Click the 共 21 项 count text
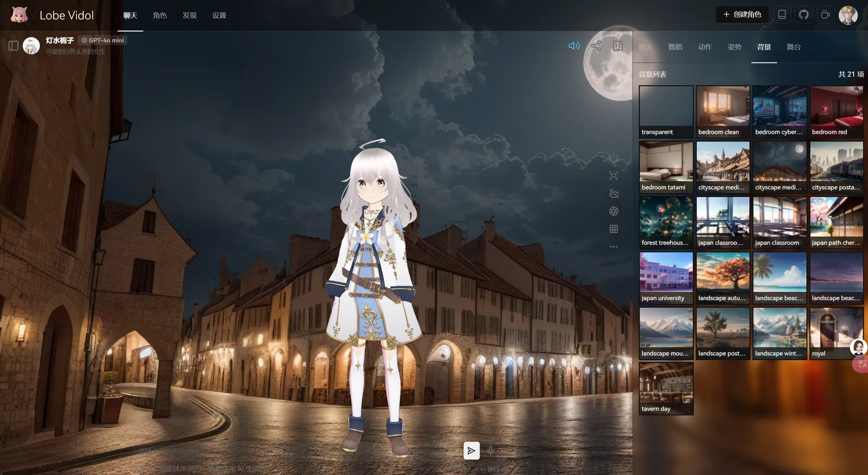 pos(851,74)
